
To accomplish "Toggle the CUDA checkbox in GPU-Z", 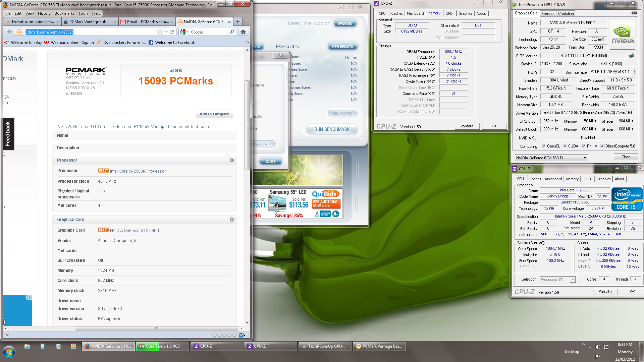I will pyautogui.click(x=565, y=146).
